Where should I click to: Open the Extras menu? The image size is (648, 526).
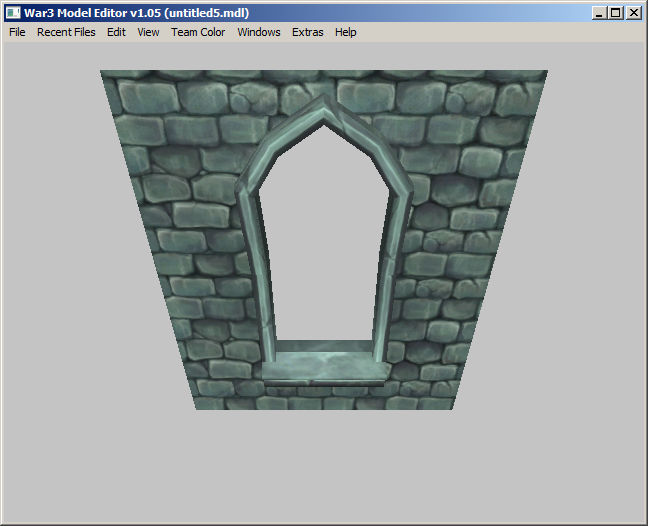click(x=307, y=32)
